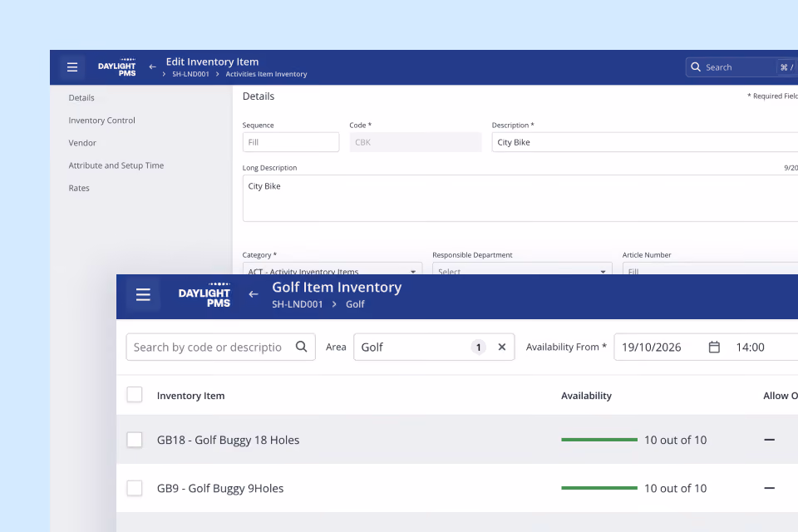Go back using arrow beside Edit Inventory Item
Screen dimensions: 798x532
pos(152,66)
